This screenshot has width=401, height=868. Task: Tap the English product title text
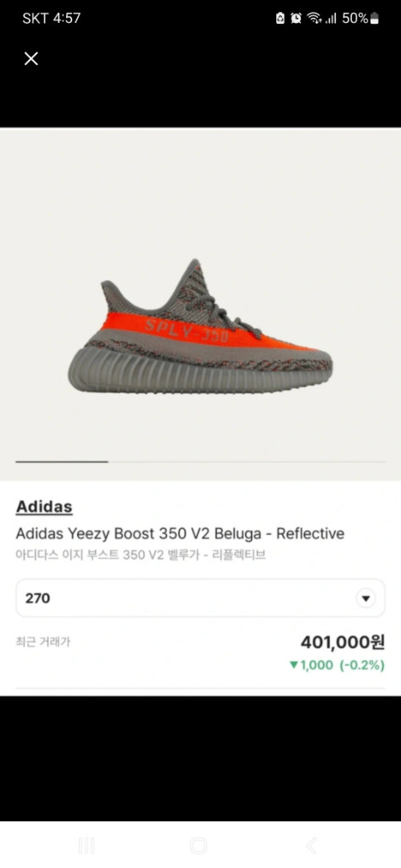[x=180, y=534]
